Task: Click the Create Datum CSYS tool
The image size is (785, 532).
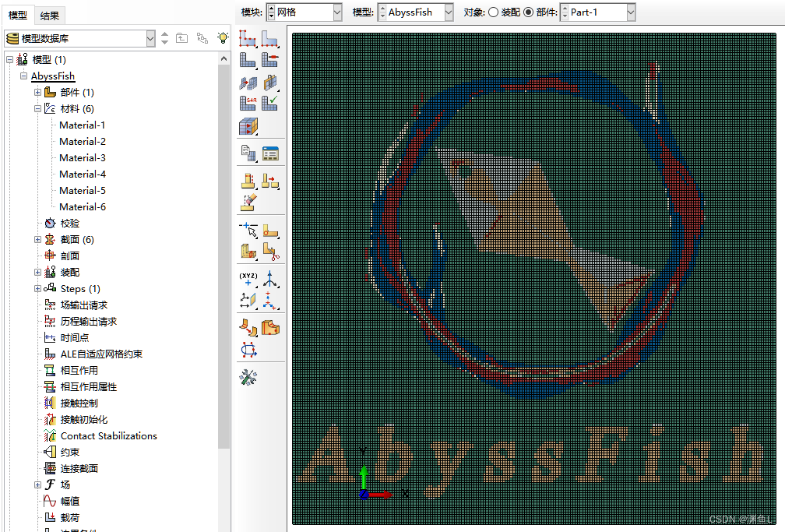Action: pyautogui.click(x=270, y=300)
